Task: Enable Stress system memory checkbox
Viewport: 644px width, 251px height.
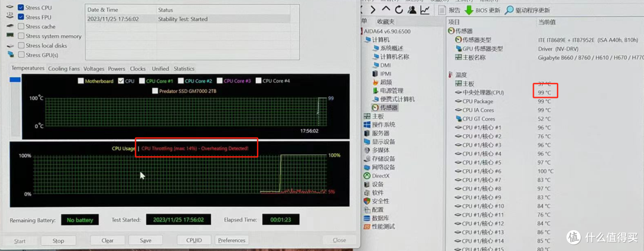Action: [x=21, y=36]
